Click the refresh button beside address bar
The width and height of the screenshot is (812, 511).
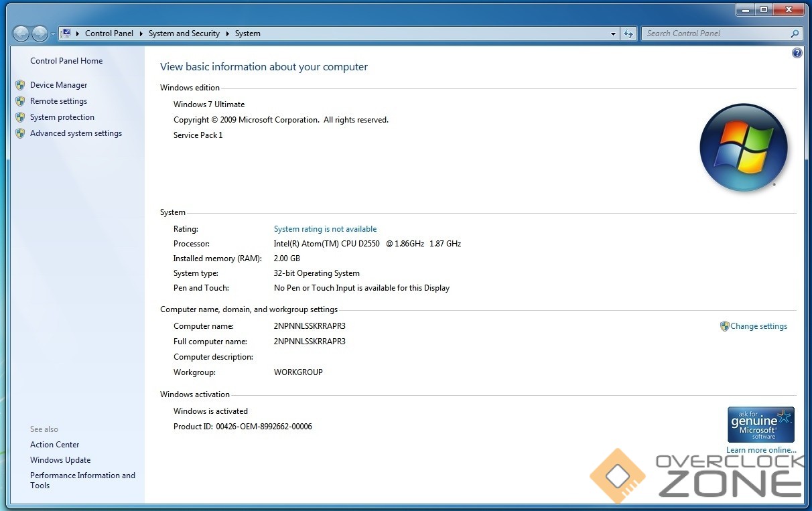coord(628,33)
